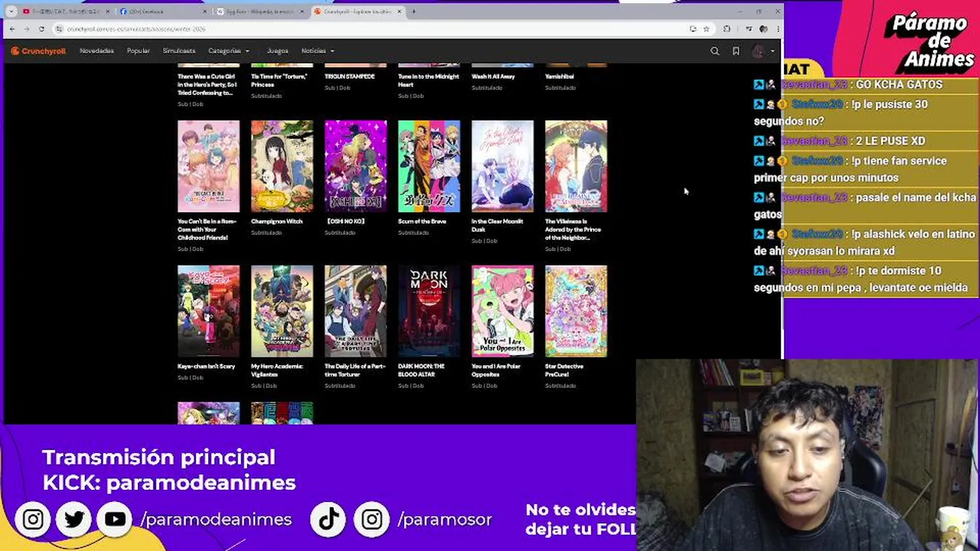Open the Popular menu item
This screenshot has width=980, height=551.
138,51
